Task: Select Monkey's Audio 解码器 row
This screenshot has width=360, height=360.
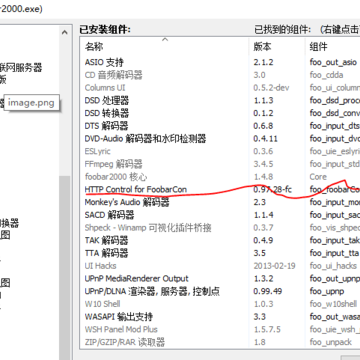Action: (x=220, y=202)
